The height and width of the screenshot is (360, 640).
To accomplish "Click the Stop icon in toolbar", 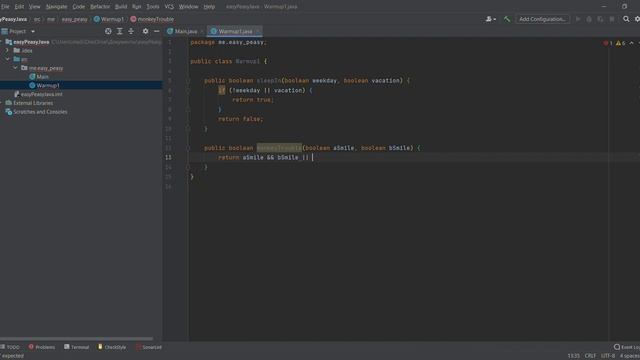I will pyautogui.click(x=612, y=19).
